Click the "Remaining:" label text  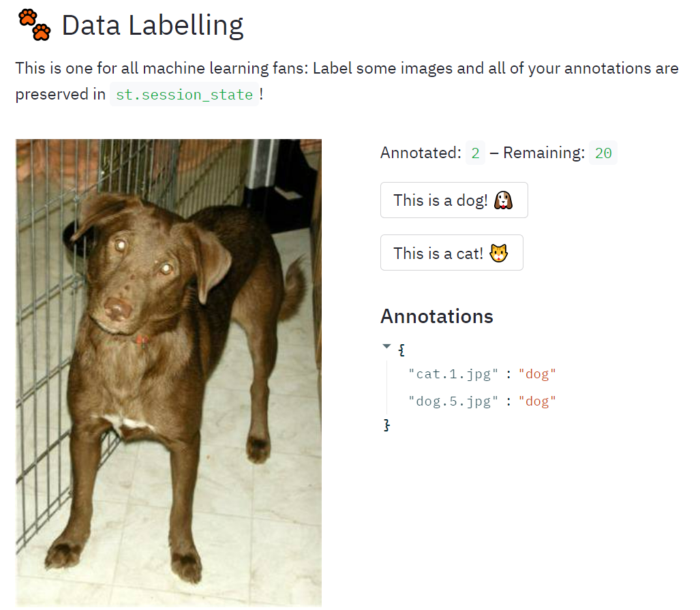pos(543,153)
